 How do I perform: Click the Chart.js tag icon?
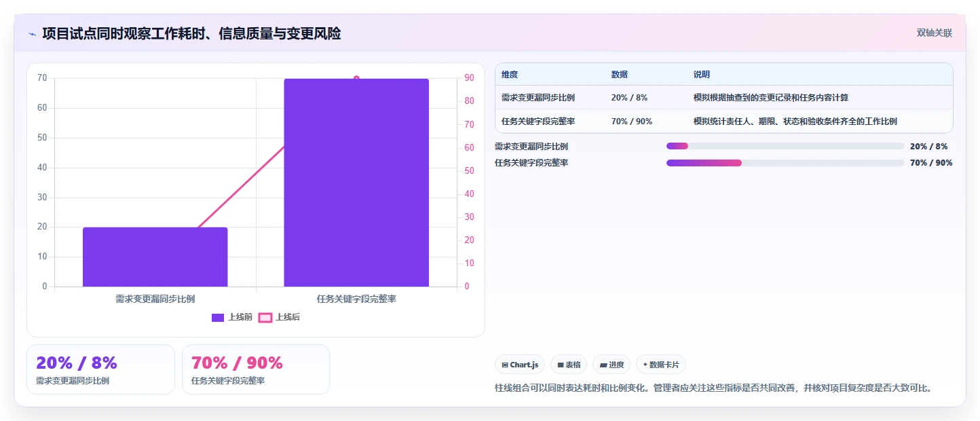pyautogui.click(x=505, y=365)
